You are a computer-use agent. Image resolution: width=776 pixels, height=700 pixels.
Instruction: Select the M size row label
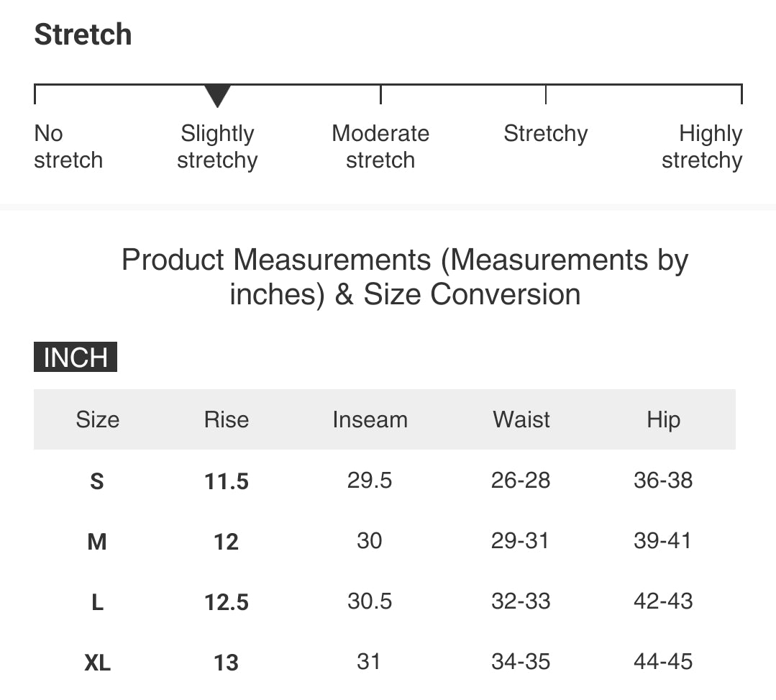pyautogui.click(x=97, y=542)
